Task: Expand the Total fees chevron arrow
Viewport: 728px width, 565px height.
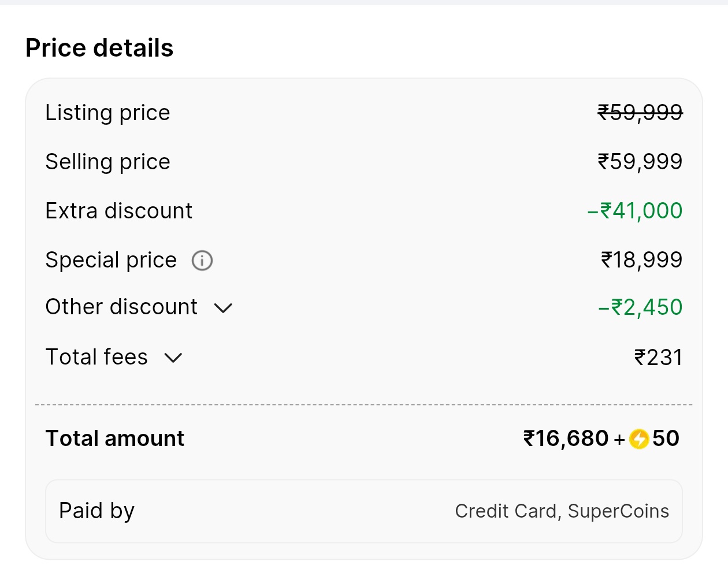Action: click(173, 358)
